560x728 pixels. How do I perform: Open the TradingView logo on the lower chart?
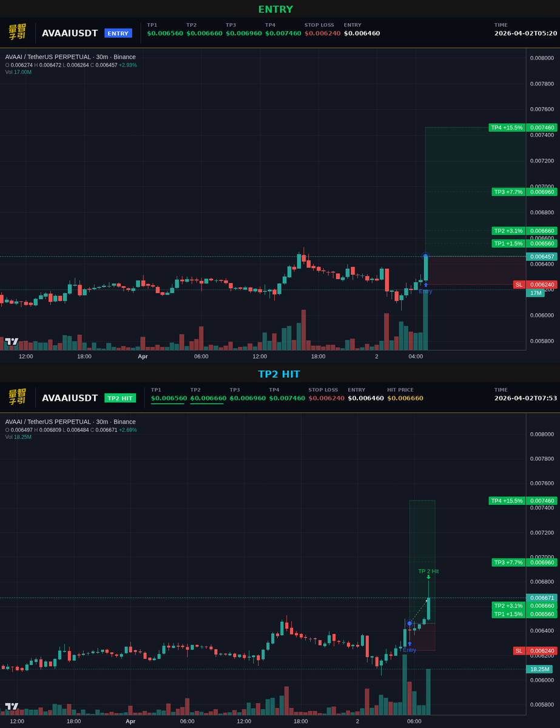[12, 706]
